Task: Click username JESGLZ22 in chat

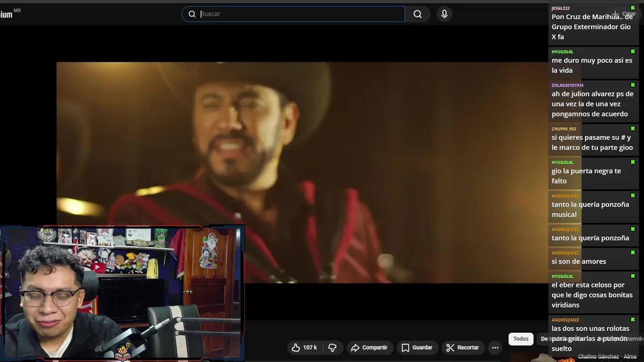Action: (560, 9)
